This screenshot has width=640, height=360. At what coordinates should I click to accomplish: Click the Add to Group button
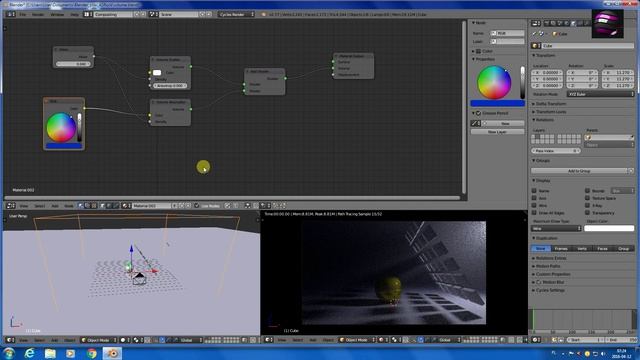coord(579,171)
